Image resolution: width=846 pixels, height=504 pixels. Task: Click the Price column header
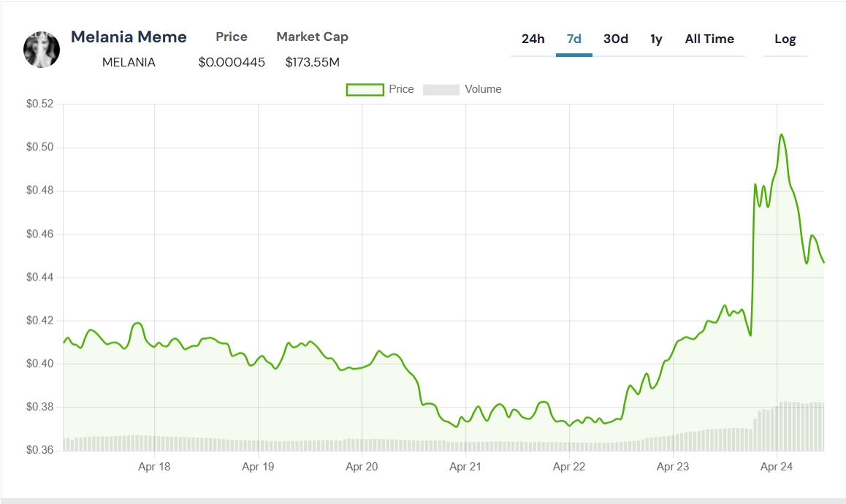tap(232, 37)
